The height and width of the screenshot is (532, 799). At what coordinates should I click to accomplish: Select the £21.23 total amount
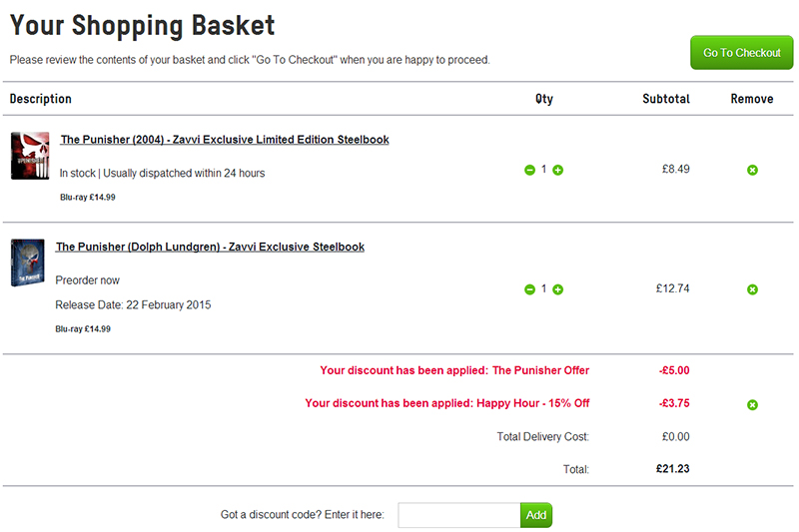coord(672,469)
